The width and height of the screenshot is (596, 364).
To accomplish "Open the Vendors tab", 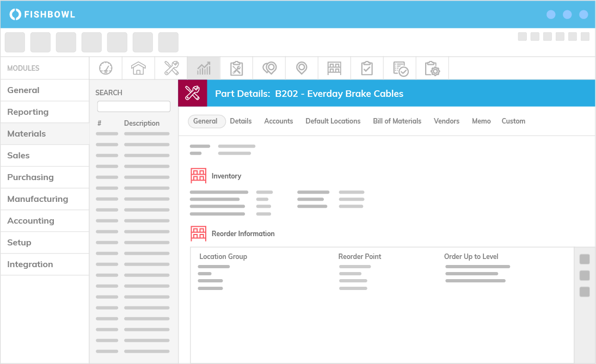I will click(446, 121).
